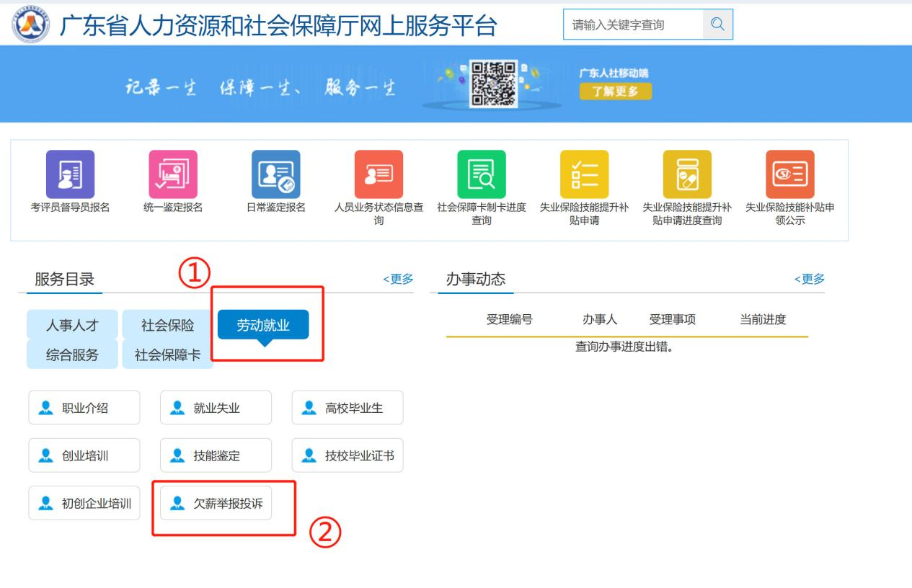Switch to the 社会保障卡 tab
This screenshot has height=588, width=912.
point(167,355)
